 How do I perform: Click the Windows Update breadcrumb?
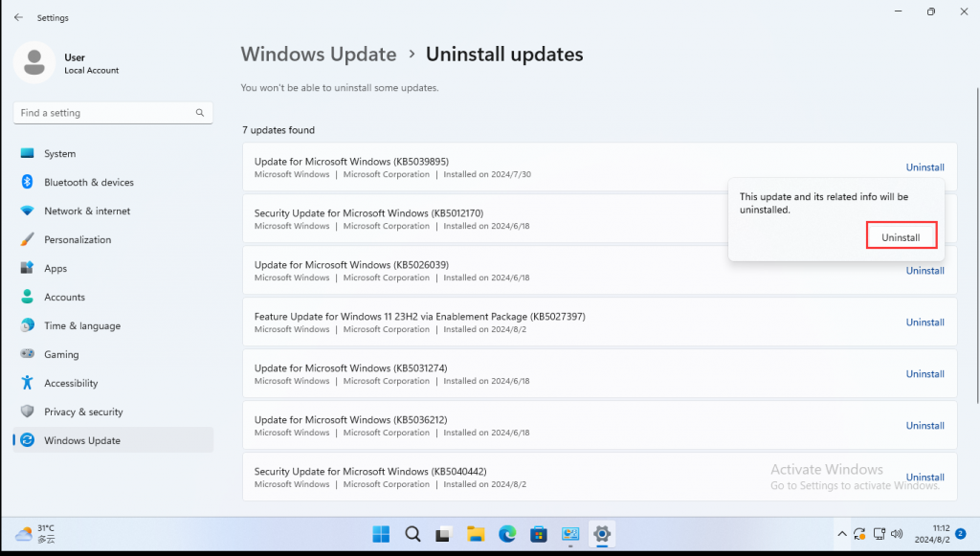[x=319, y=55]
